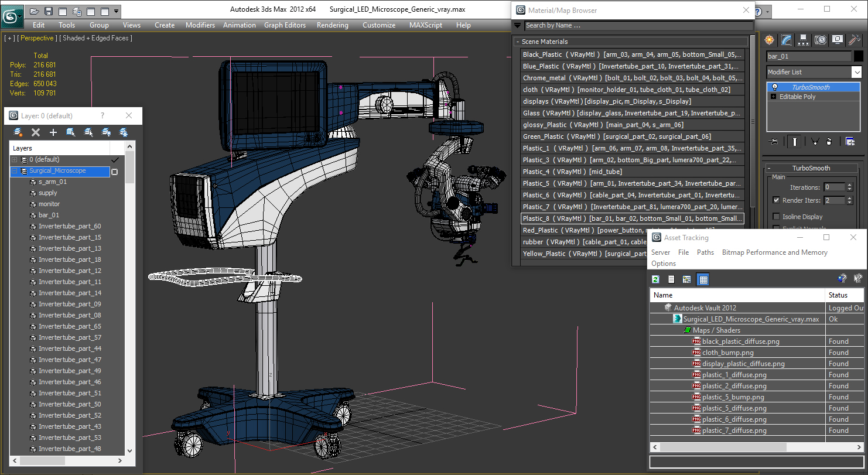Toggle Show End Result icon
The width and height of the screenshot is (868, 475).
(x=794, y=142)
